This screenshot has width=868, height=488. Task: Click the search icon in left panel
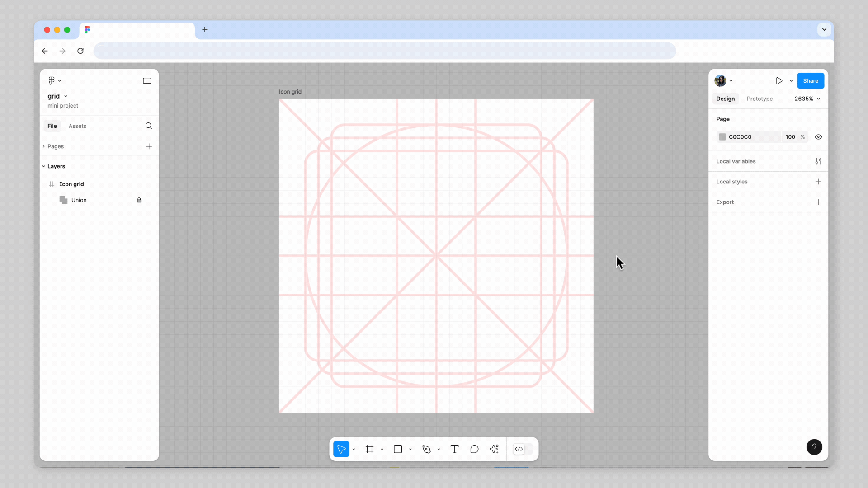[x=149, y=126]
